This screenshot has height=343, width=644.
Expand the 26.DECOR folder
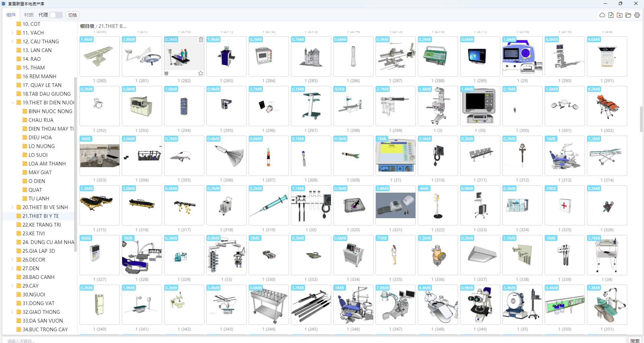[x=12, y=260]
